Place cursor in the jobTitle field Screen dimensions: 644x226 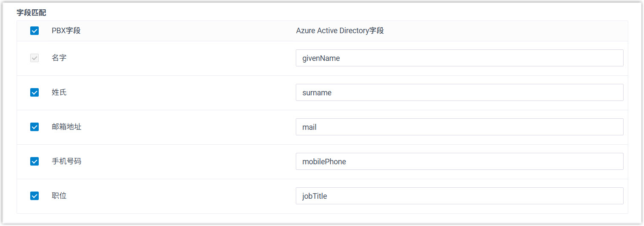point(459,196)
